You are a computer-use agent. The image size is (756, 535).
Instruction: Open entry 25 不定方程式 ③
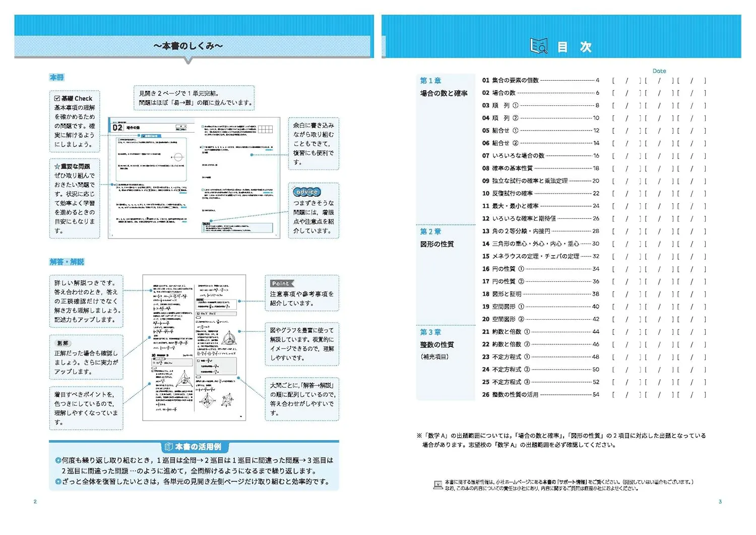click(x=540, y=382)
